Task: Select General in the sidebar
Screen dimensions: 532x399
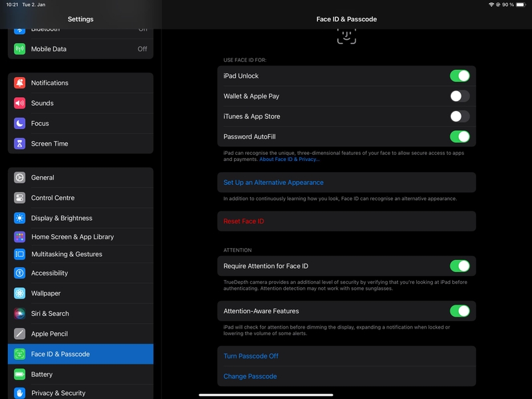Action: tap(80, 178)
